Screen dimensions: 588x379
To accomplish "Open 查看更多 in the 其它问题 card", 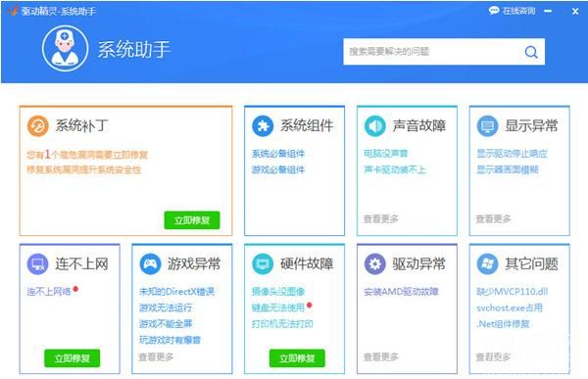I will coord(494,356).
